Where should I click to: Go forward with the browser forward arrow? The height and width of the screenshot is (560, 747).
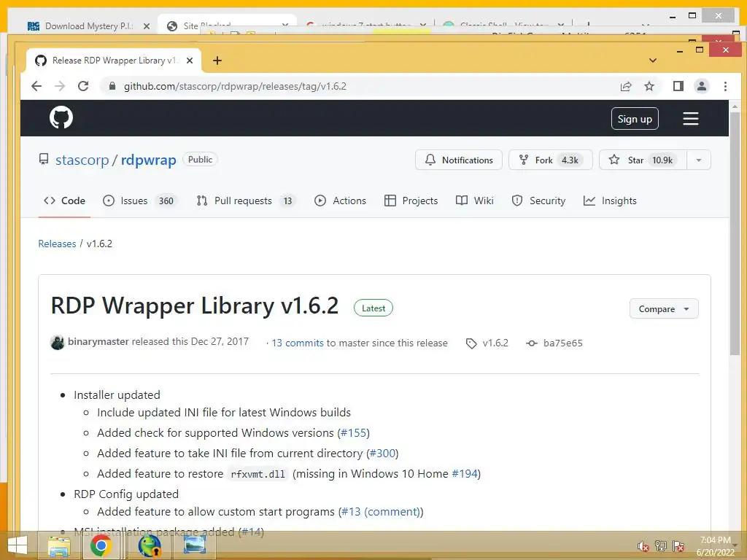[x=60, y=86]
